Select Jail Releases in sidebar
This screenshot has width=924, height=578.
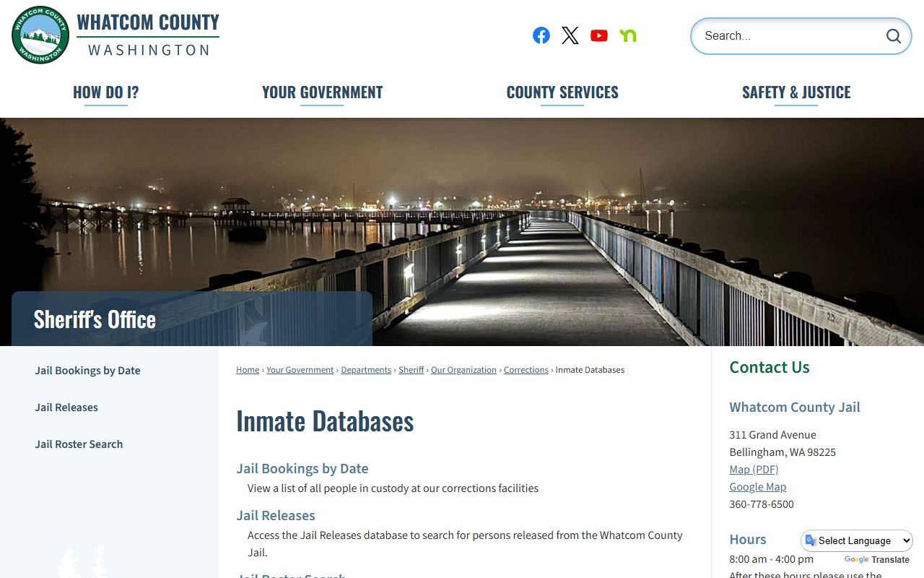(x=66, y=407)
